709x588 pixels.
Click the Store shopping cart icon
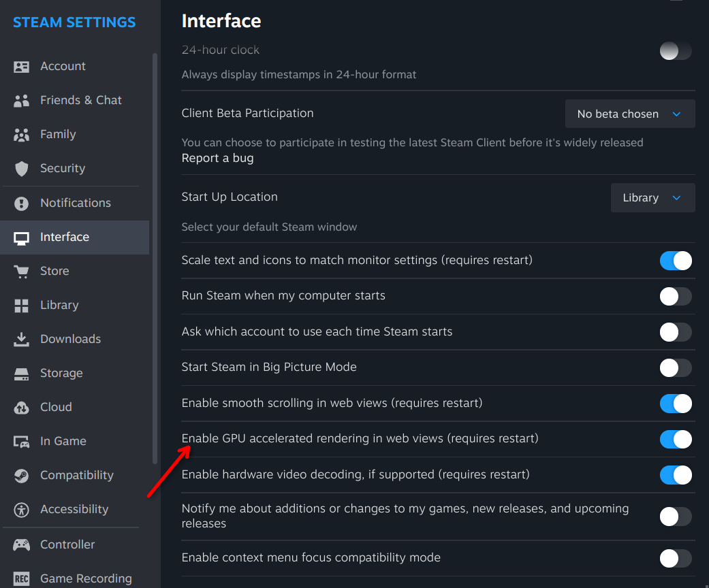(22, 272)
